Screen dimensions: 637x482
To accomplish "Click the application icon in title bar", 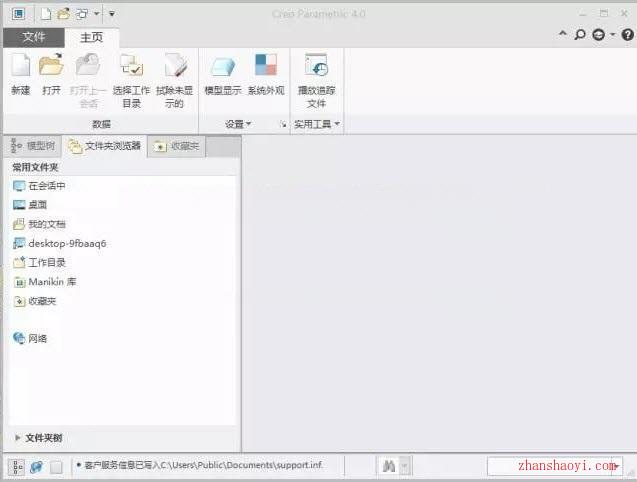I will coord(18,14).
